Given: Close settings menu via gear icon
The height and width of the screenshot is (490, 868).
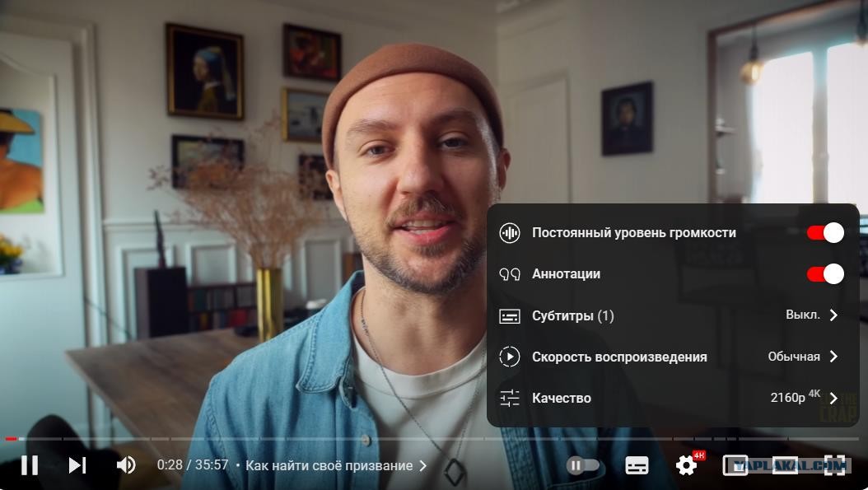Looking at the screenshot, I should 687,465.
